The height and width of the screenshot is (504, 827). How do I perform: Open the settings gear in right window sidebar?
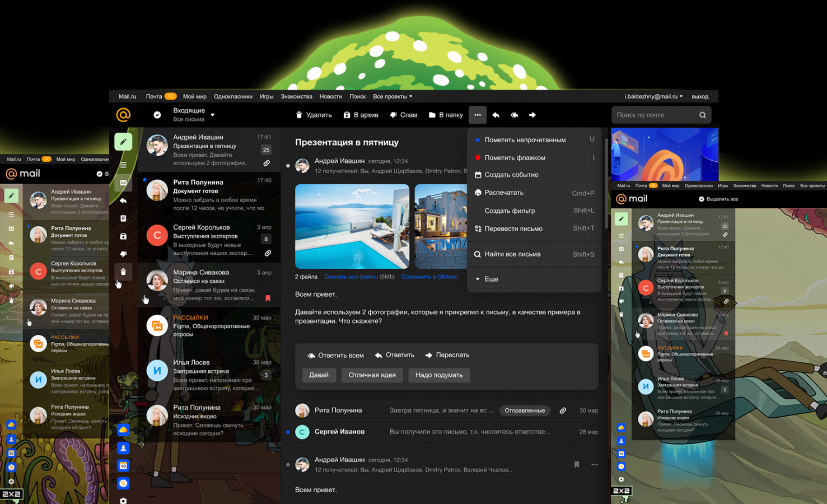(621, 479)
